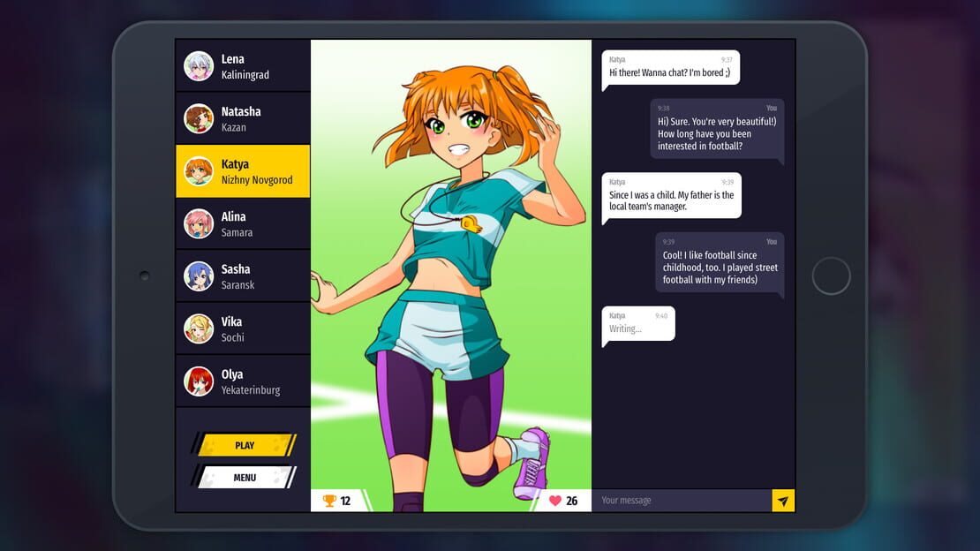This screenshot has width=980, height=551.
Task: Click Lena's avatar icon
Action: point(199,66)
